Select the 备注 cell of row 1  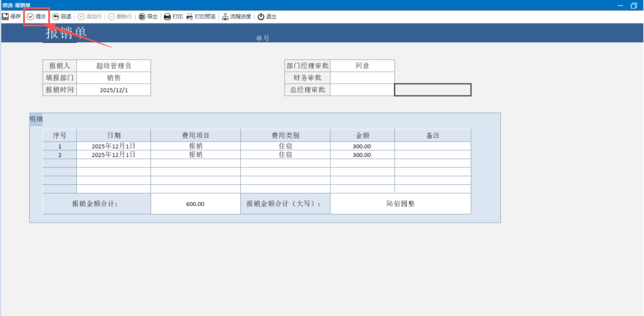432,147
